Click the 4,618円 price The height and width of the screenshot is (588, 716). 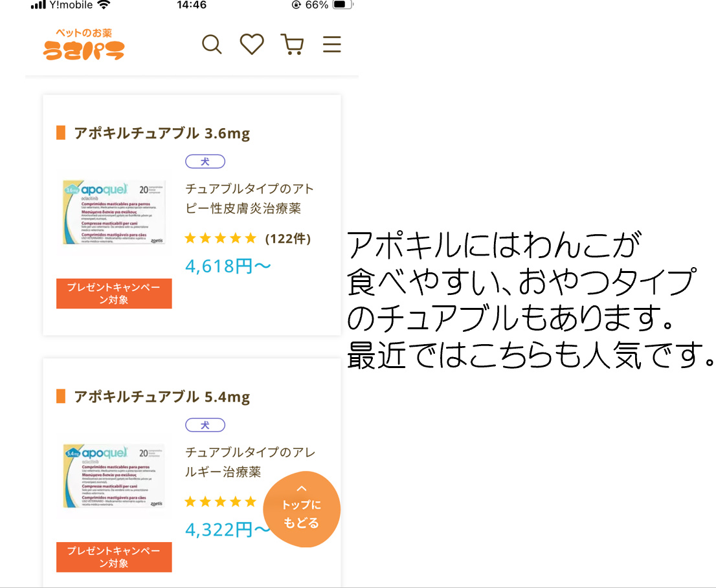[228, 266]
